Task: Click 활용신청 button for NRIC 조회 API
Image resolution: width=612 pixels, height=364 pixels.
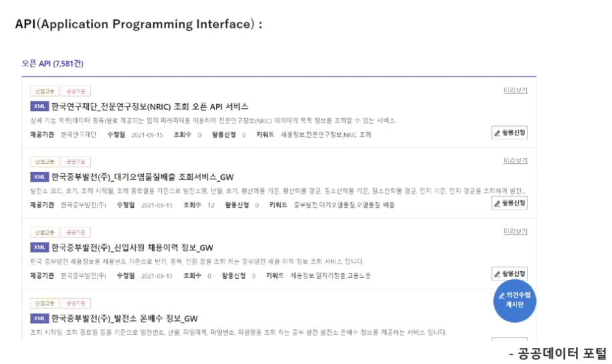Action: tap(509, 133)
